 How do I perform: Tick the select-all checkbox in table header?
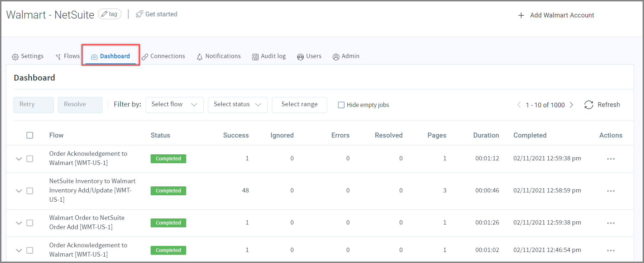pyautogui.click(x=30, y=135)
